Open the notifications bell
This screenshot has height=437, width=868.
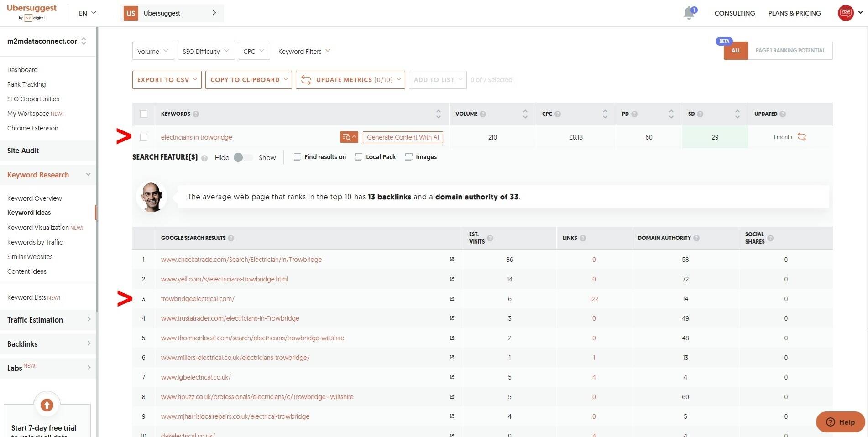[x=689, y=13]
